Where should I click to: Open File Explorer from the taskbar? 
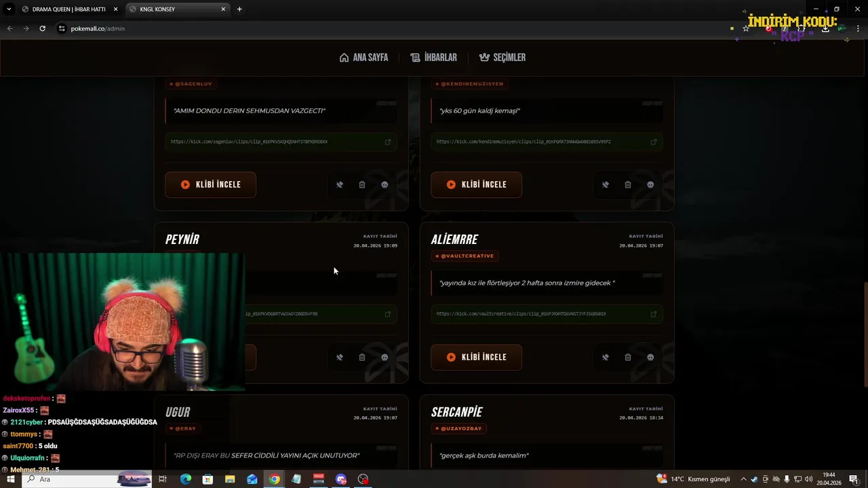point(230,479)
